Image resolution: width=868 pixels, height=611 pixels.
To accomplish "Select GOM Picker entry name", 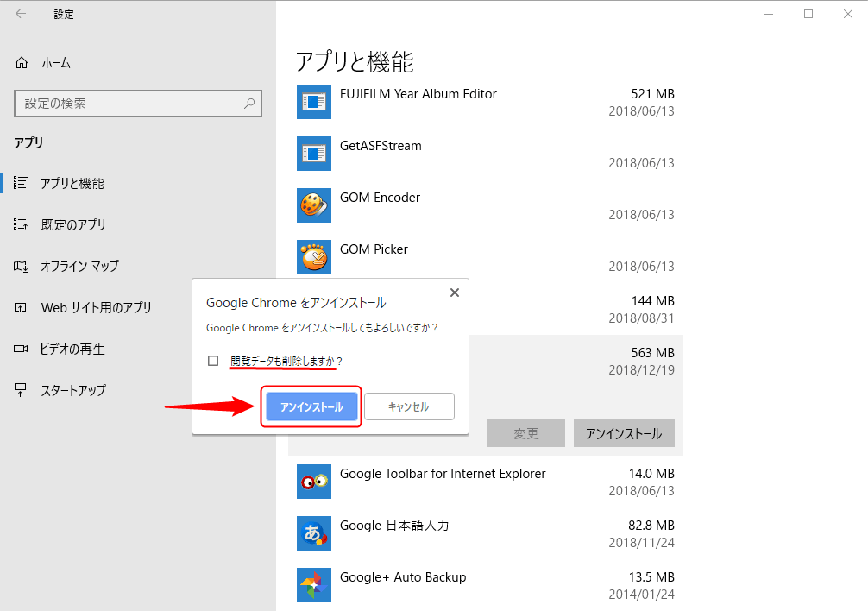I will coord(374,249).
